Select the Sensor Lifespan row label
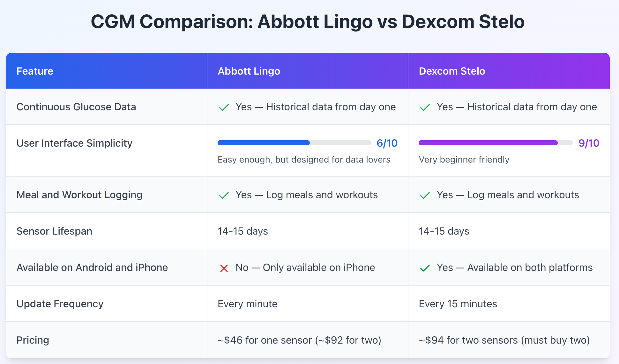 [54, 231]
